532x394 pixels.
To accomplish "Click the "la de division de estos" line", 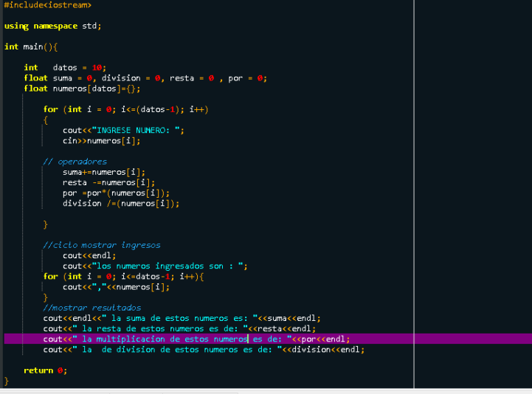I will point(204,350).
